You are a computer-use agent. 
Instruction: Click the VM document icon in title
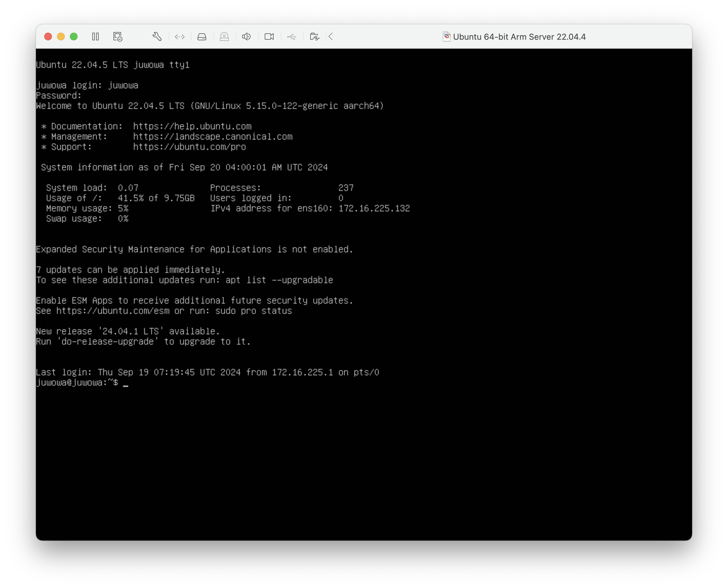(x=446, y=37)
